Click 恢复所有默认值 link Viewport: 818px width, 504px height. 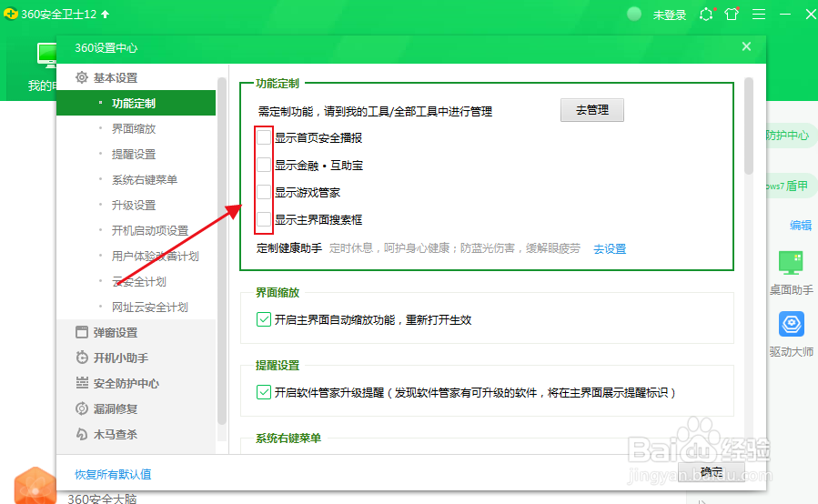pos(113,474)
